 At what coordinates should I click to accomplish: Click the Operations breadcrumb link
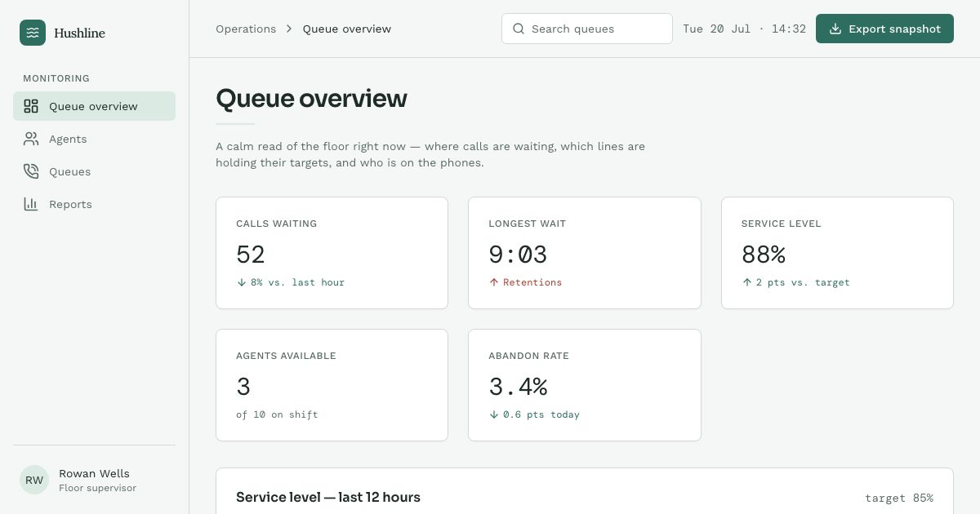point(246,29)
